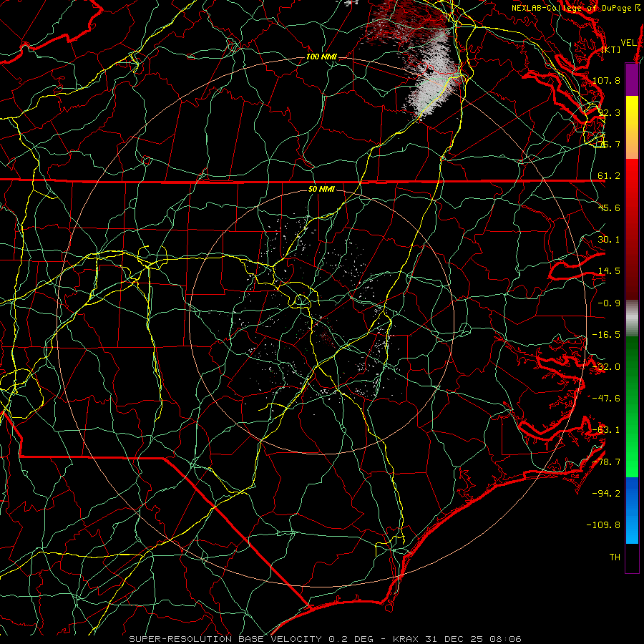The width and height of the screenshot is (644, 644).
Task: Select the -0.9 value on the velocity scale
Action: (x=609, y=303)
